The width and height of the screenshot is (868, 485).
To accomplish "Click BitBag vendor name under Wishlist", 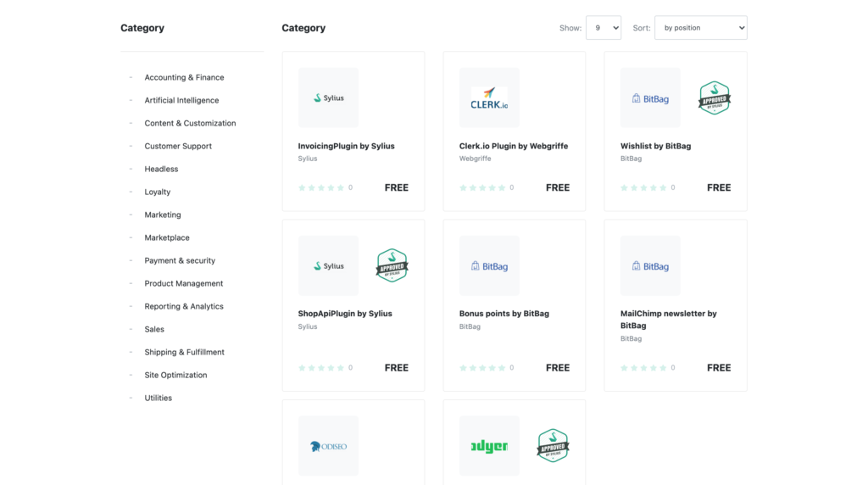I will pos(631,159).
